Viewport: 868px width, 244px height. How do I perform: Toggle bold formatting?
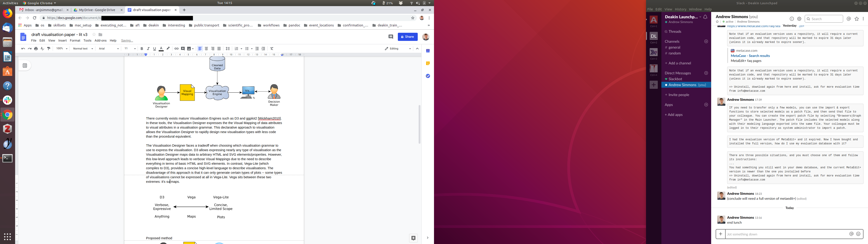(142, 49)
